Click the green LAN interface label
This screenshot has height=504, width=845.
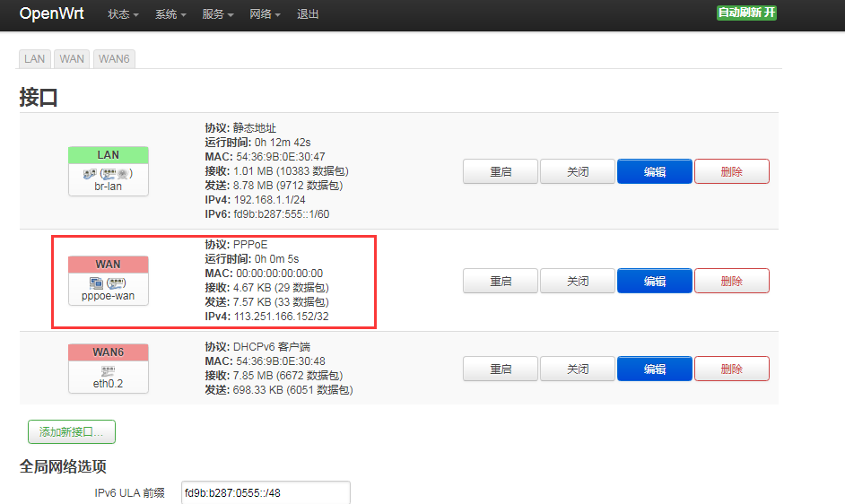tap(109, 155)
